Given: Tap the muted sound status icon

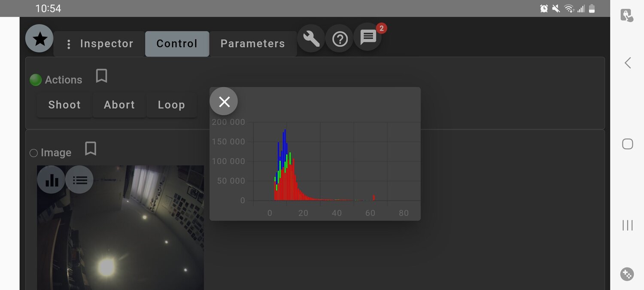Looking at the screenshot, I should pos(556,9).
